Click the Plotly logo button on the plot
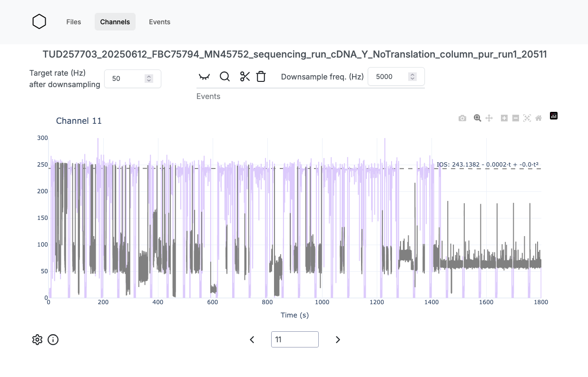Screen dimensions: 588x377 [x=553, y=116]
